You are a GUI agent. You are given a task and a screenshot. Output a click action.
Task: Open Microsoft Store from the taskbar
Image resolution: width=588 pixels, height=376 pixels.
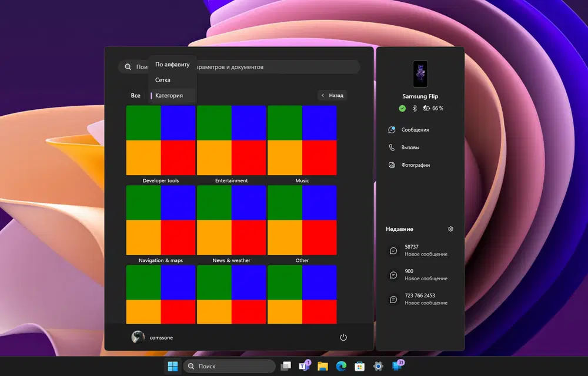point(359,366)
